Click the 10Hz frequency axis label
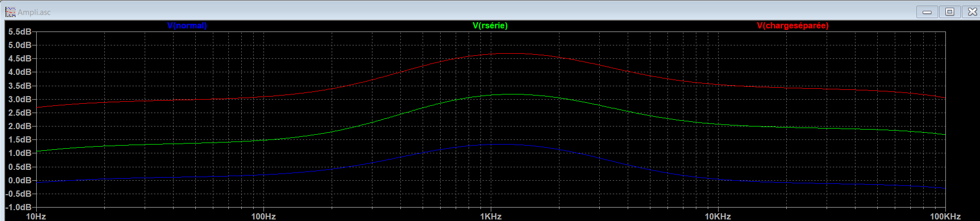 click(x=36, y=216)
